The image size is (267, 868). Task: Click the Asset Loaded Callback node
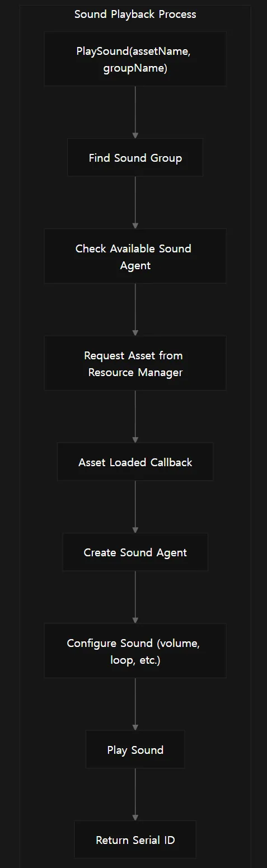tap(135, 462)
